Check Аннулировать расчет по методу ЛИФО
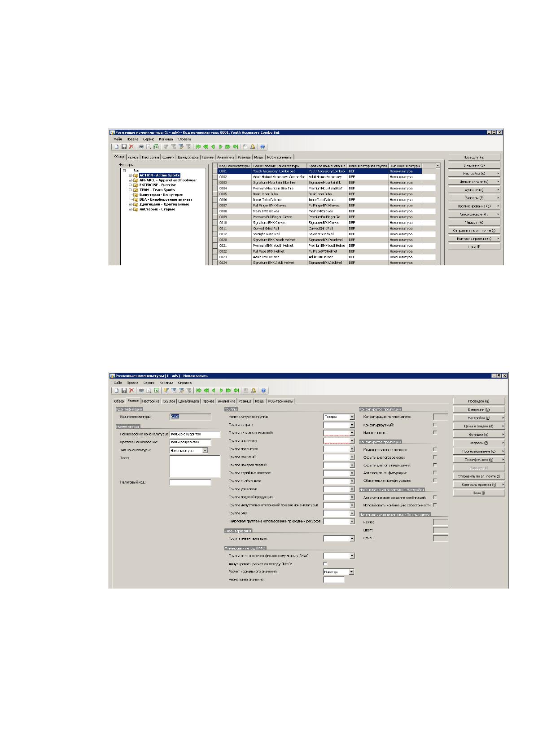 click(325, 564)
